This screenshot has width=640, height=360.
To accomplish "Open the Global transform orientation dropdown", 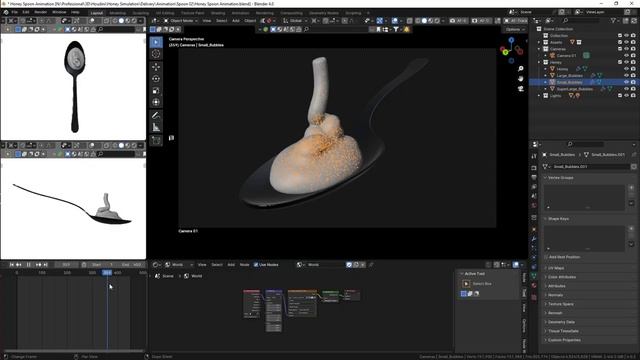I will pos(296,20).
